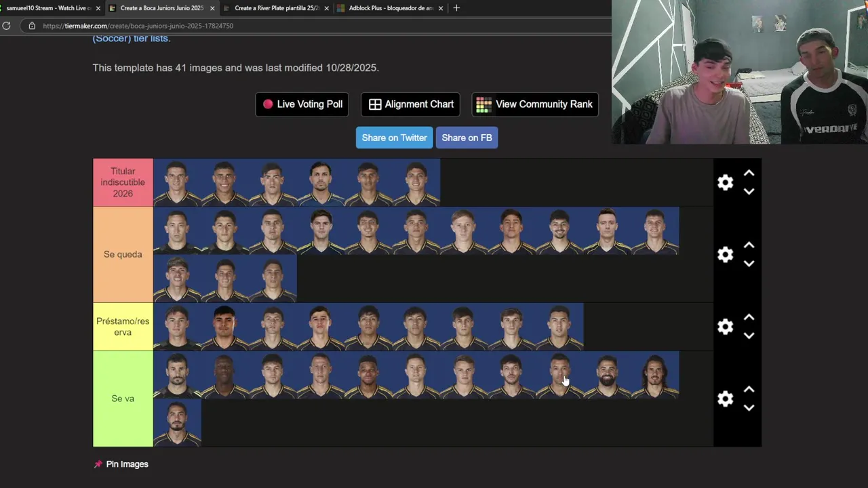
Task: Select last player in Préstamo/reserva row
Action: click(x=559, y=327)
